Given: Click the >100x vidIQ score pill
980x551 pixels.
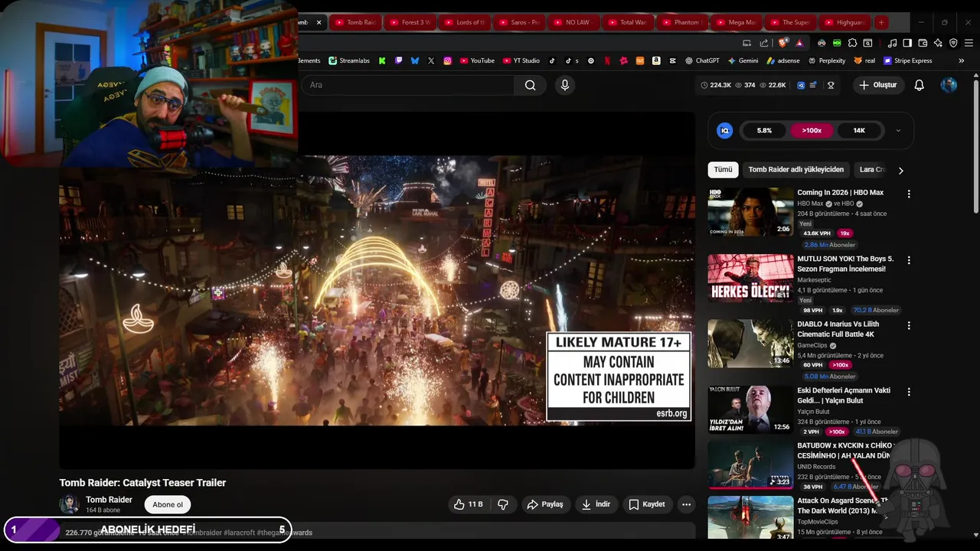Looking at the screenshot, I should (x=812, y=131).
